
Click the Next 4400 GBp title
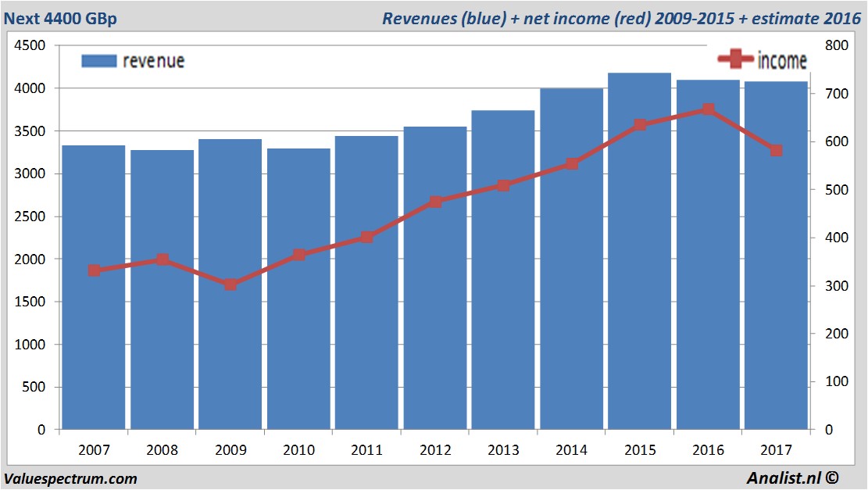[x=60, y=19]
